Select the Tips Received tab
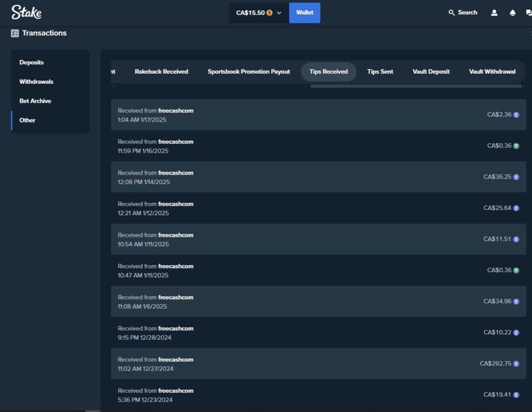 328,72
